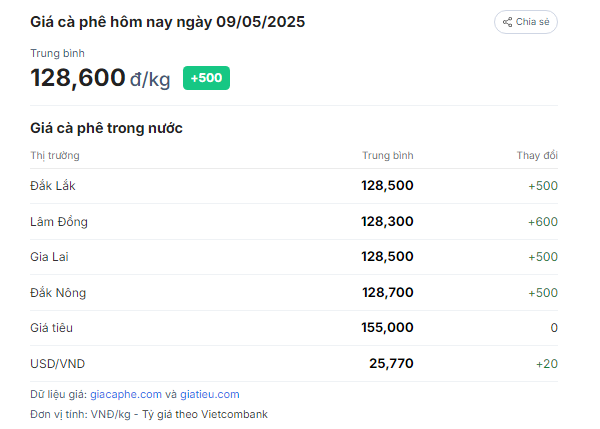Click the 25,770 exchange rate value

coord(391,364)
